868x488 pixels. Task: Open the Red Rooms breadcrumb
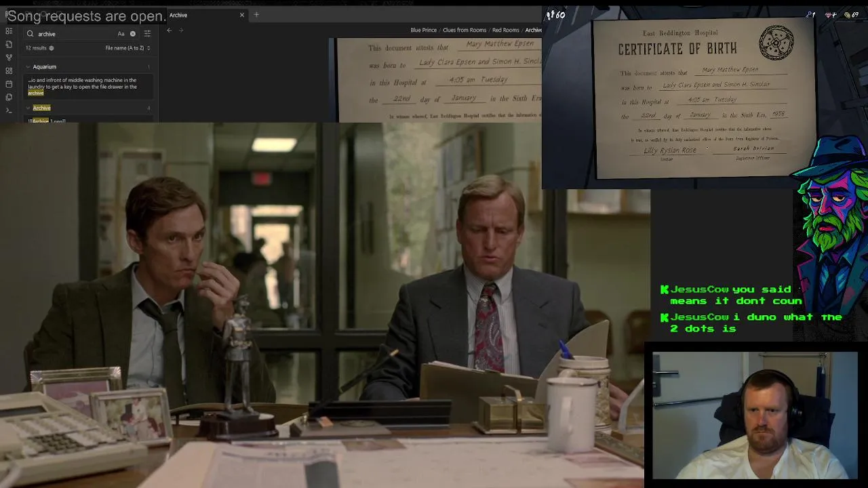(506, 30)
